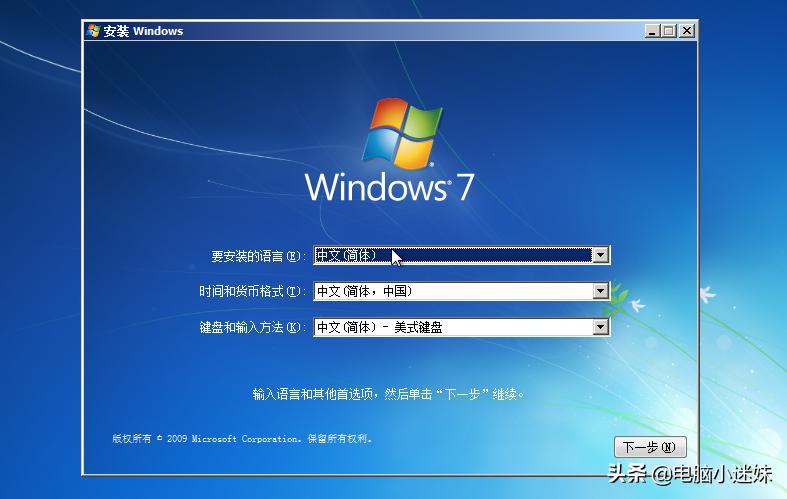Open the 要安装的语言 dropdown arrow

(600, 255)
